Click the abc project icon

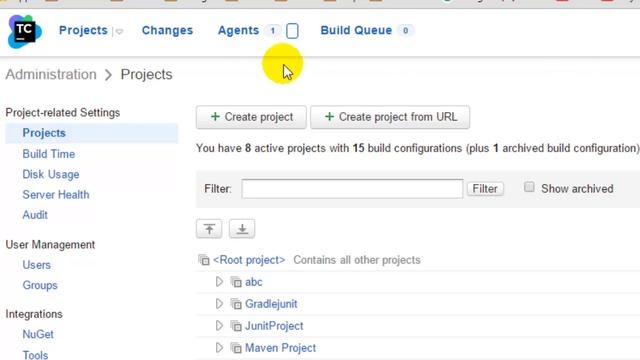point(236,282)
